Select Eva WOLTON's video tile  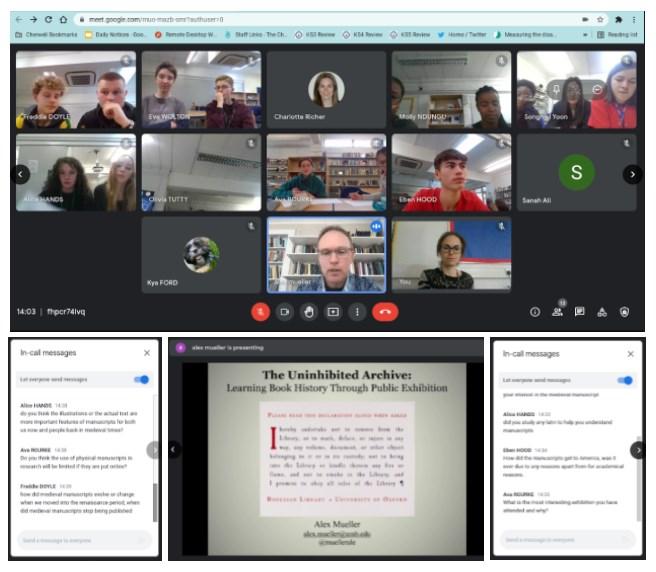coord(201,90)
